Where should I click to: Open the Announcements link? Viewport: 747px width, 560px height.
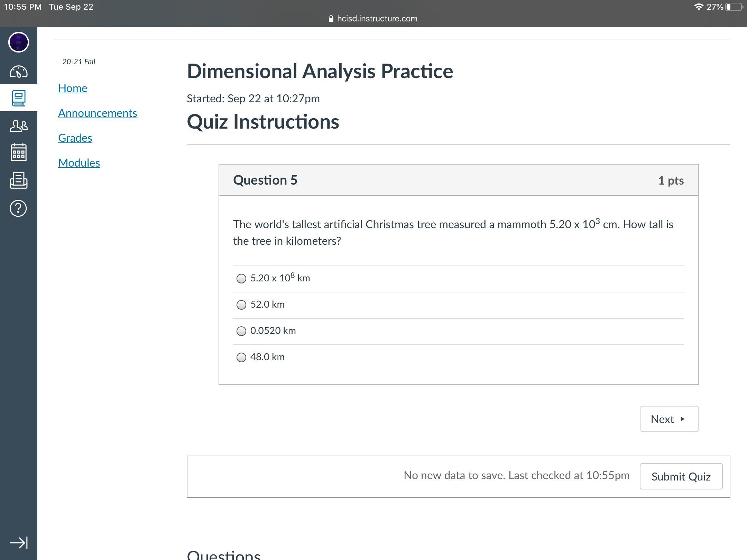pyautogui.click(x=98, y=113)
